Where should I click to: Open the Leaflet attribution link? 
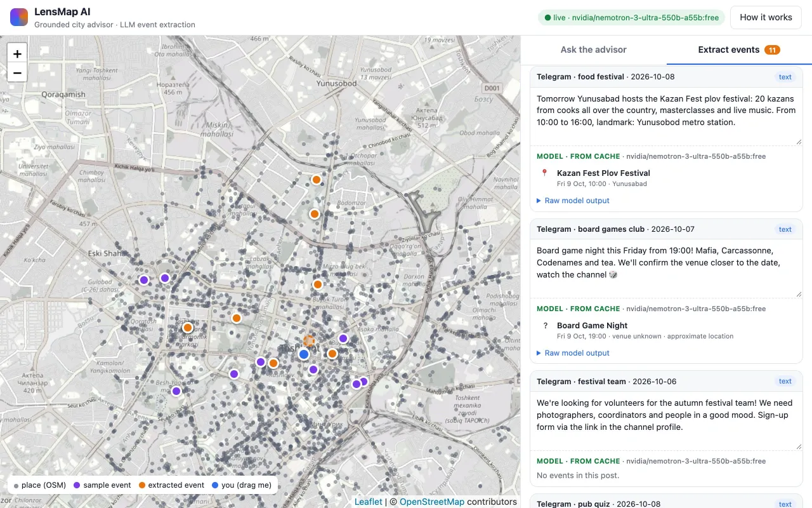tap(368, 502)
